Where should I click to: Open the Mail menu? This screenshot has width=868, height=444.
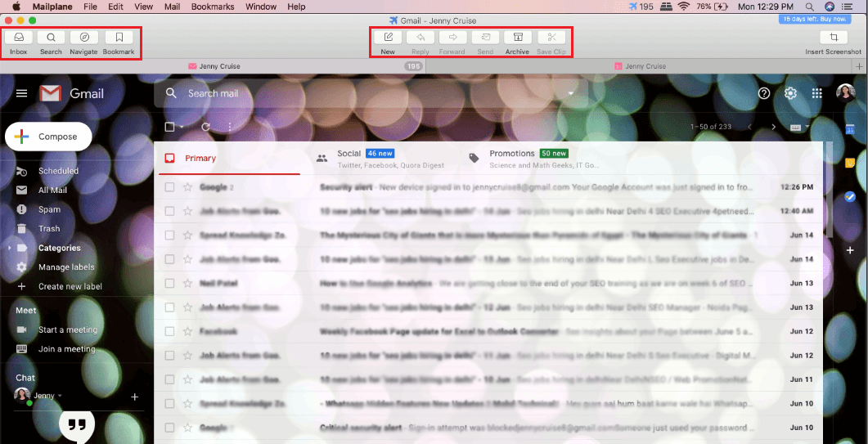[172, 7]
